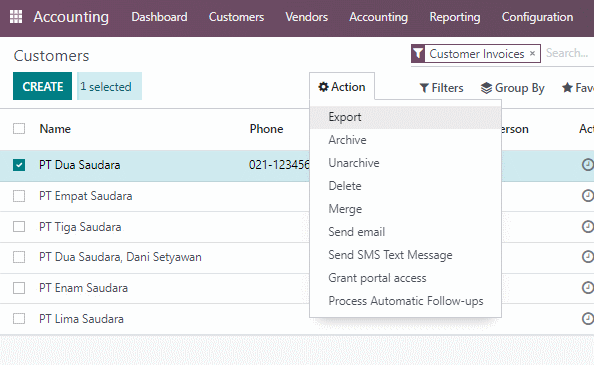Click activity clock icon for PT Dua Saudara
Image resolution: width=594 pixels, height=365 pixels.
click(588, 165)
